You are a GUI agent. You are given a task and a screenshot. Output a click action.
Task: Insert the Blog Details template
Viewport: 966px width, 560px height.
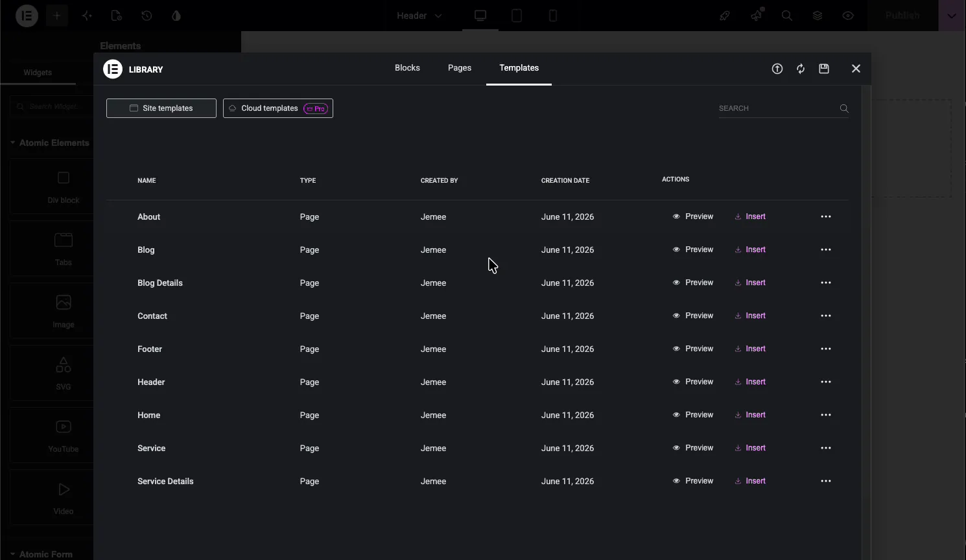pyautogui.click(x=750, y=283)
